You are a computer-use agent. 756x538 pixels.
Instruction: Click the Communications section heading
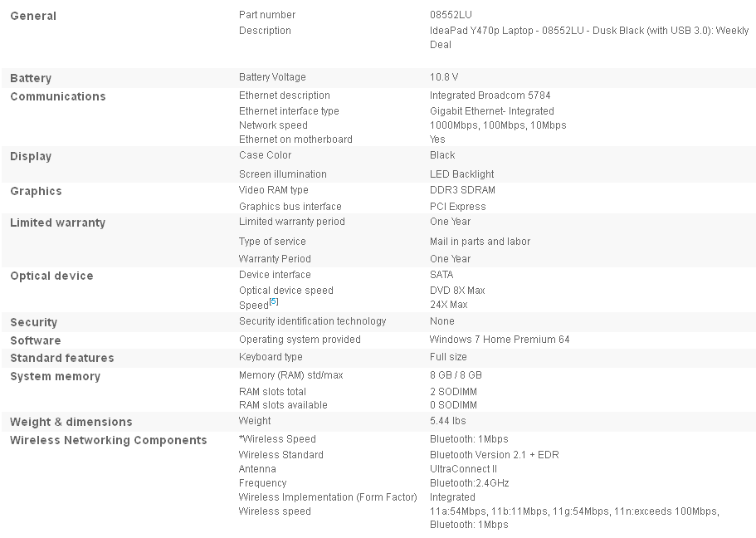tap(58, 96)
